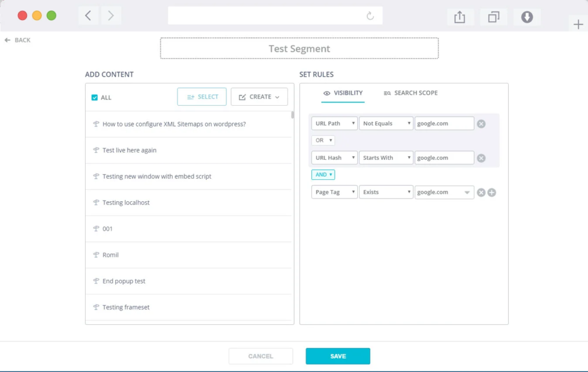Viewport: 588px width, 372px height.
Task: Click the download icon in the browser toolbar
Action: (x=527, y=17)
